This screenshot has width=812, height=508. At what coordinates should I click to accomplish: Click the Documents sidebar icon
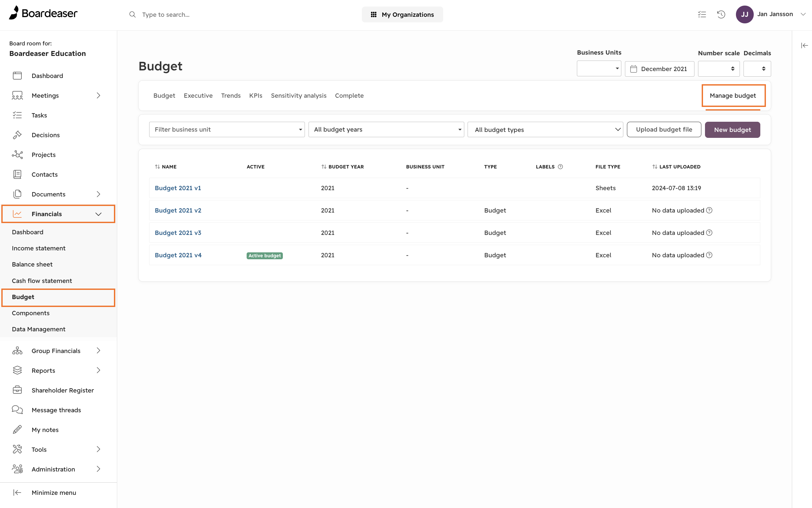coord(17,194)
